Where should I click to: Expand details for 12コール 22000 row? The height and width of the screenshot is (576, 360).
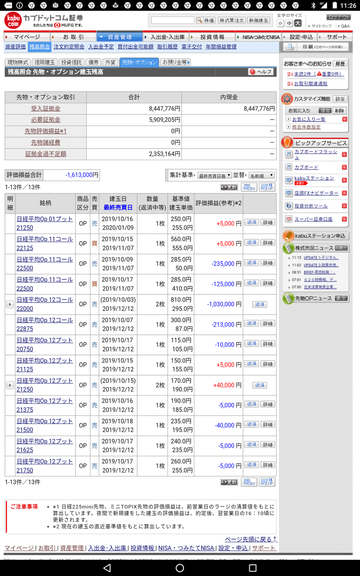(x=10, y=304)
